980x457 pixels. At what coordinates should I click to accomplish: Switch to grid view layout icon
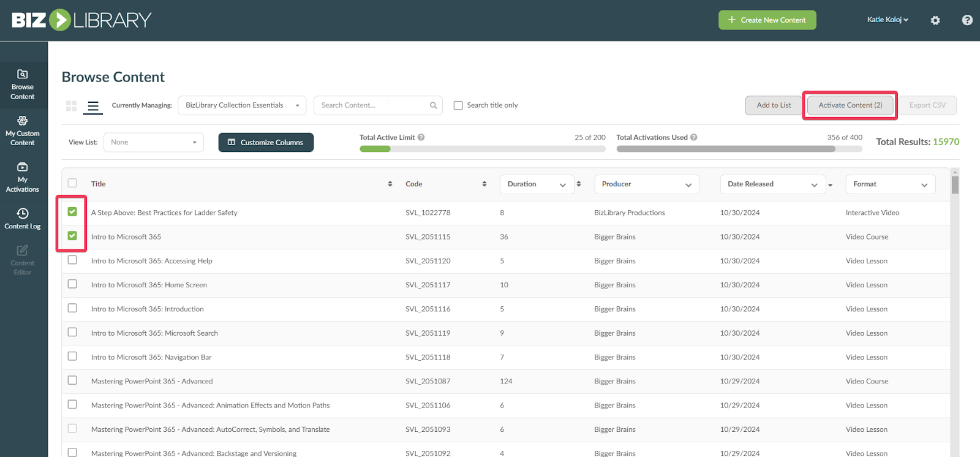pos(72,106)
